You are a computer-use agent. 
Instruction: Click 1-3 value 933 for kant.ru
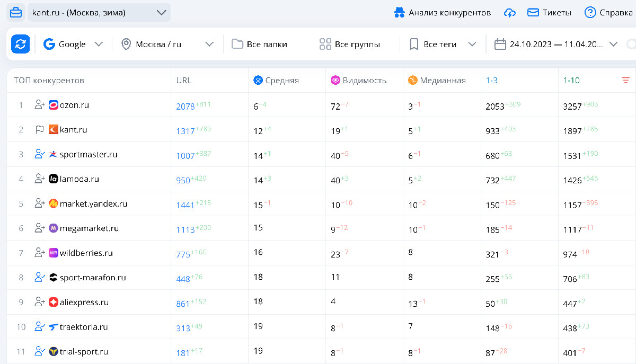point(493,131)
